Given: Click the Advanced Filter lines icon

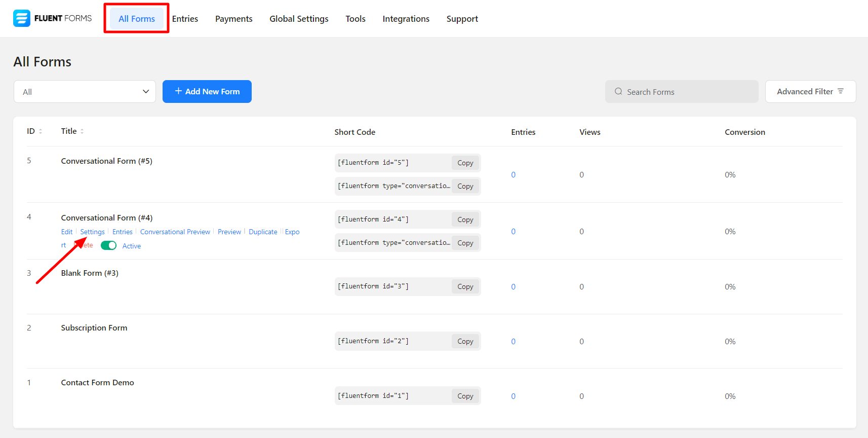Looking at the screenshot, I should (841, 91).
